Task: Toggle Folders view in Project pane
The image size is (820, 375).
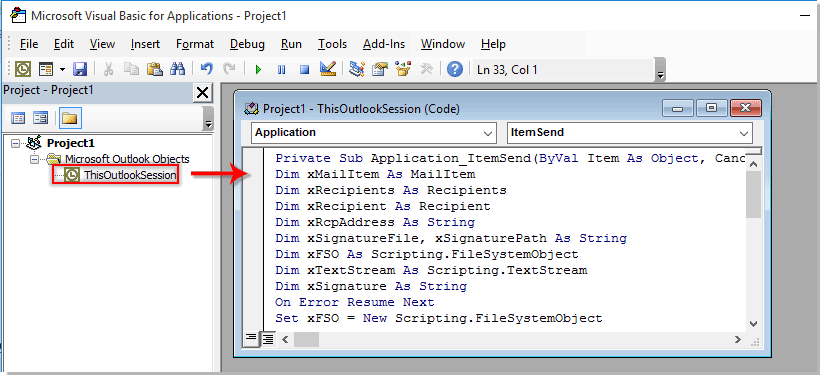Action: [x=69, y=118]
